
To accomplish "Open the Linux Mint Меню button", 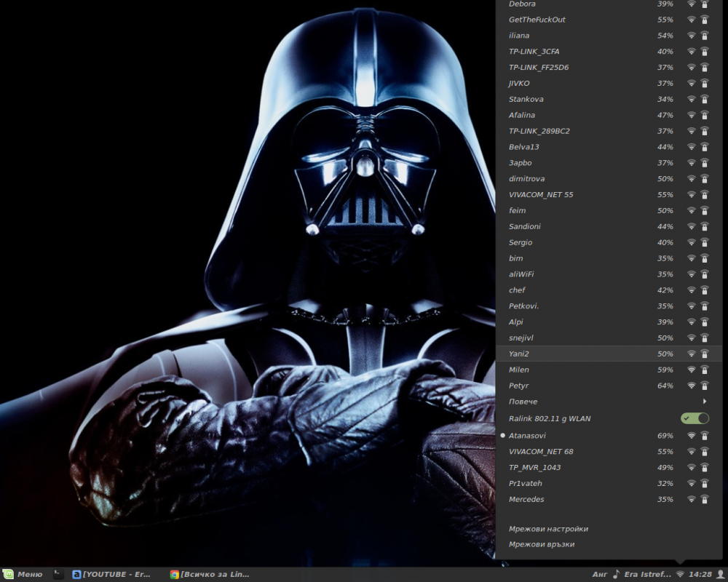I will tap(23, 574).
